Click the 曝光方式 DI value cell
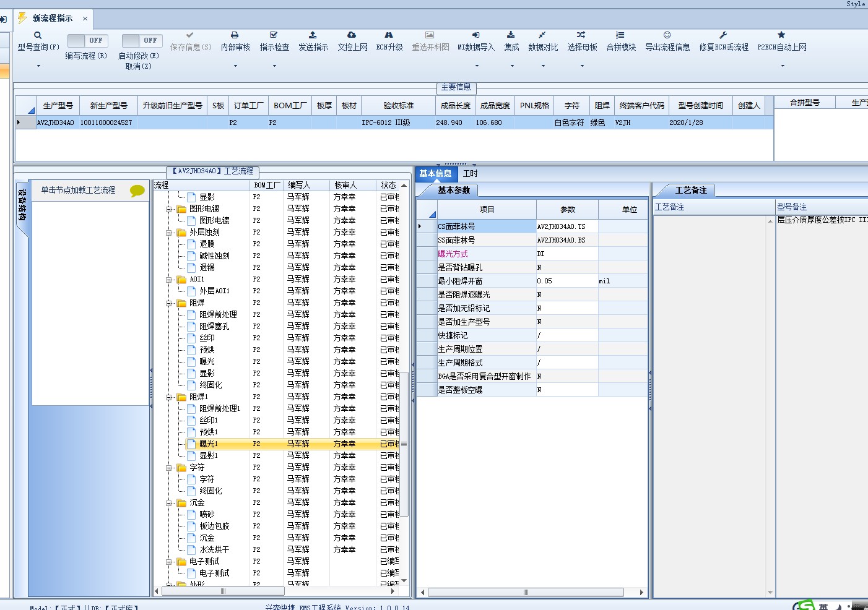This screenshot has height=610, width=868. coord(567,254)
